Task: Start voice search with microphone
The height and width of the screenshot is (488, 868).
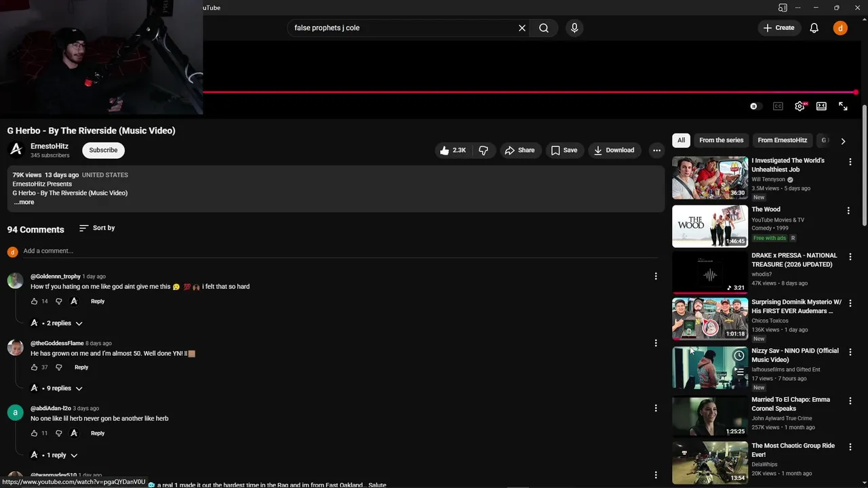Action: coord(574,28)
